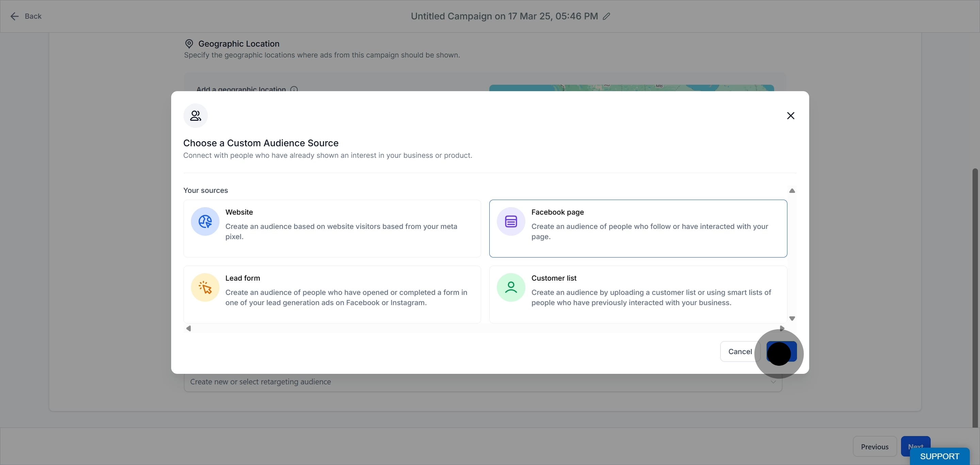Click the Back link at top left
The height and width of the screenshot is (465, 980).
click(33, 16)
